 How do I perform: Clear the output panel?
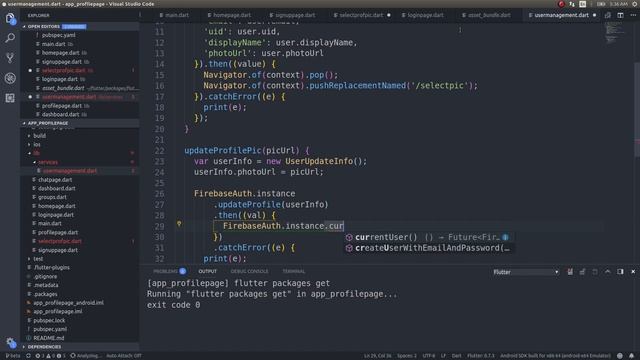(570, 272)
